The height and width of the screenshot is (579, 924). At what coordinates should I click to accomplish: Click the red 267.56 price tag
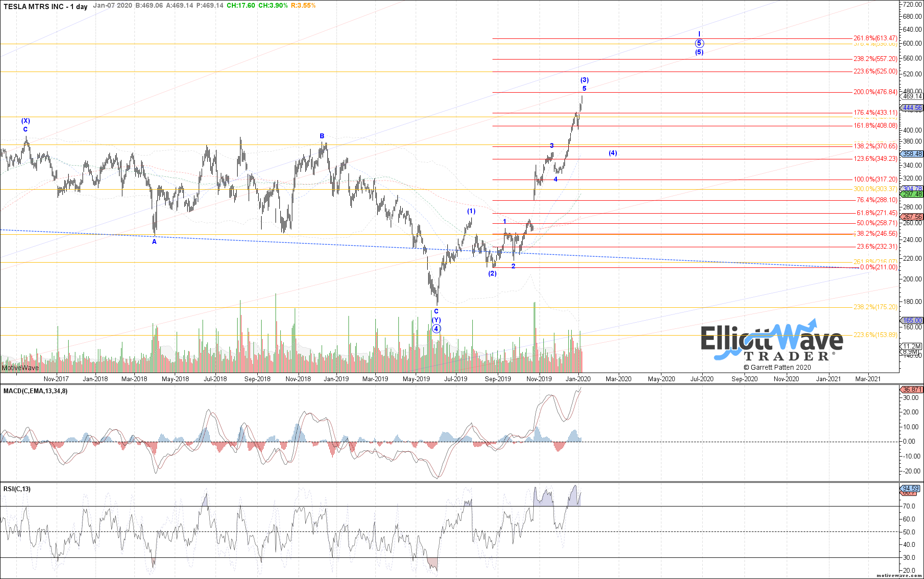click(x=912, y=217)
